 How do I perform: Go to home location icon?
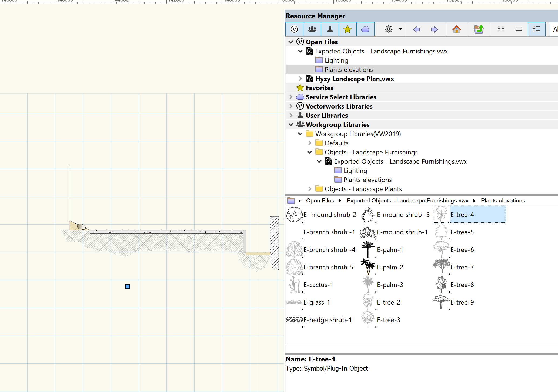457,29
